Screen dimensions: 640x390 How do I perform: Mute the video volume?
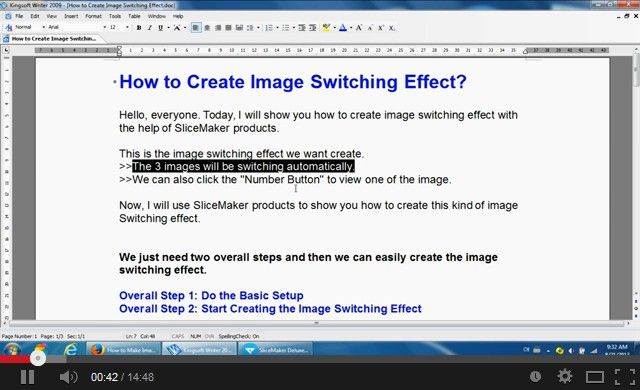tap(68, 377)
